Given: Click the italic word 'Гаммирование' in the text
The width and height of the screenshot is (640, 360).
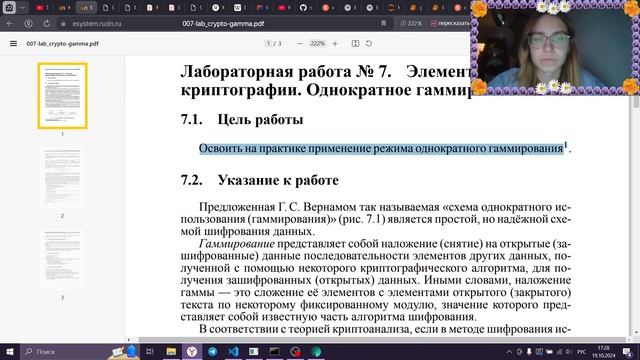Looking at the screenshot, I should click(x=237, y=244).
